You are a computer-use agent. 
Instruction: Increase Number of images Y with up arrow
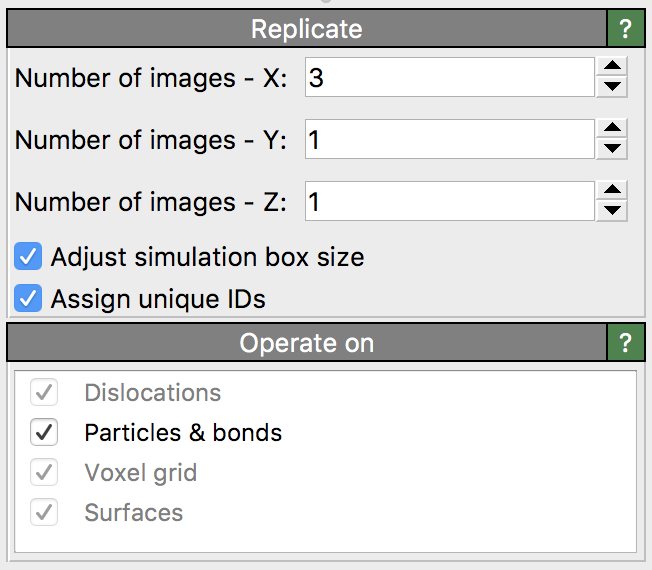click(x=611, y=129)
